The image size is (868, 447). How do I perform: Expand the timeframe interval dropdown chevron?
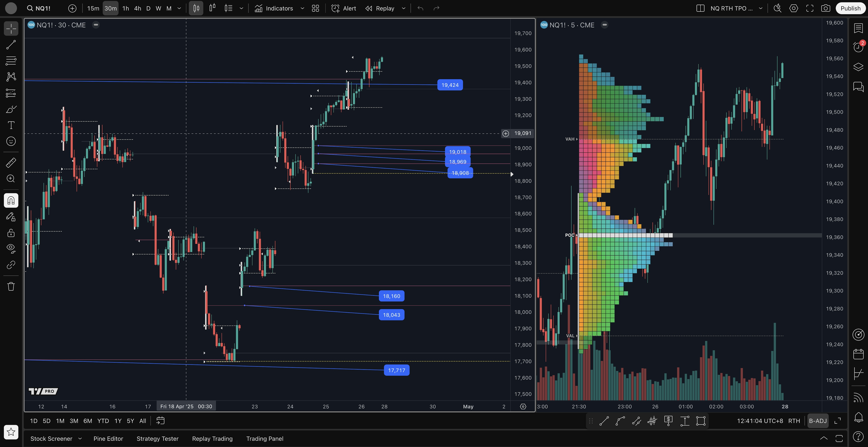pos(179,8)
